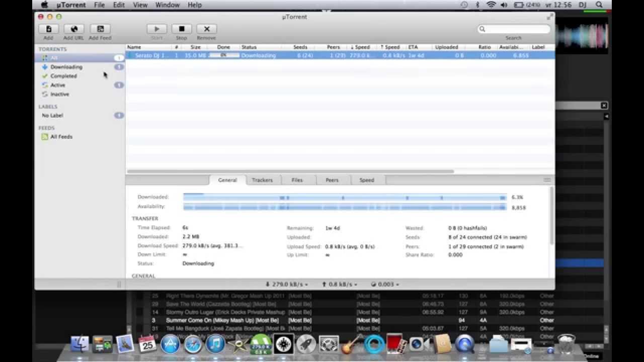Open Calendar icon in the Dock
Image resolution: width=644 pixels, height=362 pixels.
coord(147,344)
